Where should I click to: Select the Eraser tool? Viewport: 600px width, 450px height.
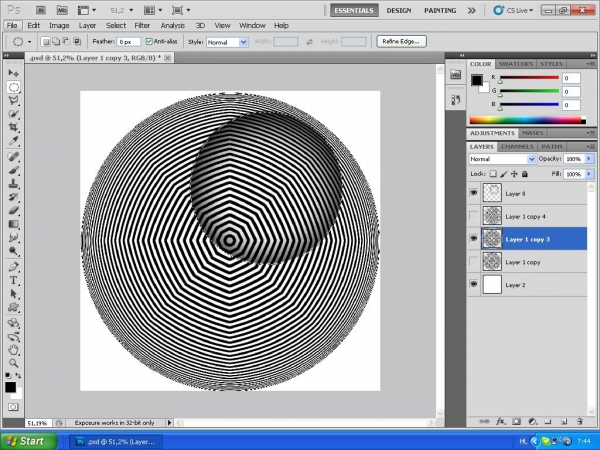(x=13, y=210)
